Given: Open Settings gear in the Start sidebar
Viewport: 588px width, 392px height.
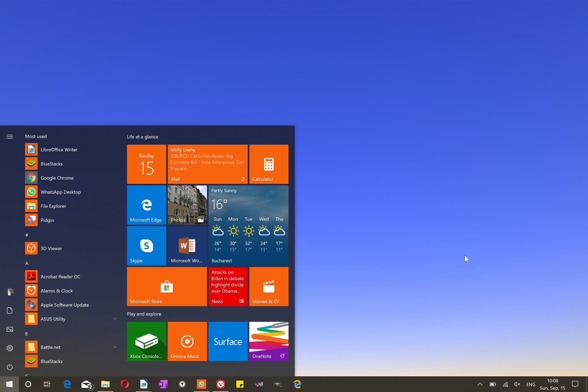Looking at the screenshot, I should coord(10,348).
